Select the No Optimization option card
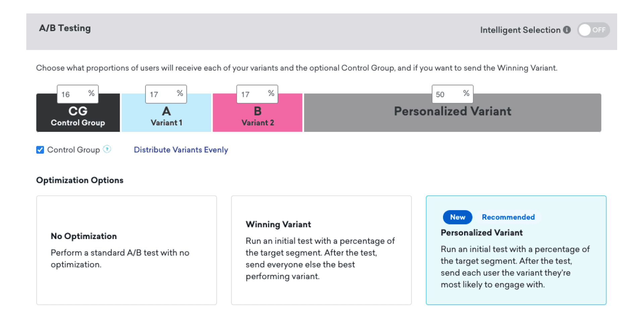 point(126,250)
